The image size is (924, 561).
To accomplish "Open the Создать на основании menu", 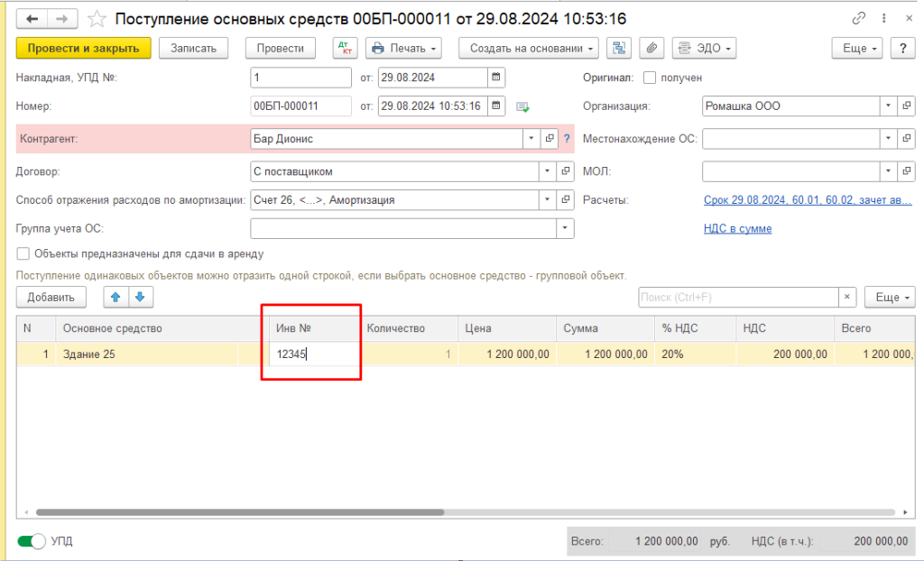I will (528, 48).
